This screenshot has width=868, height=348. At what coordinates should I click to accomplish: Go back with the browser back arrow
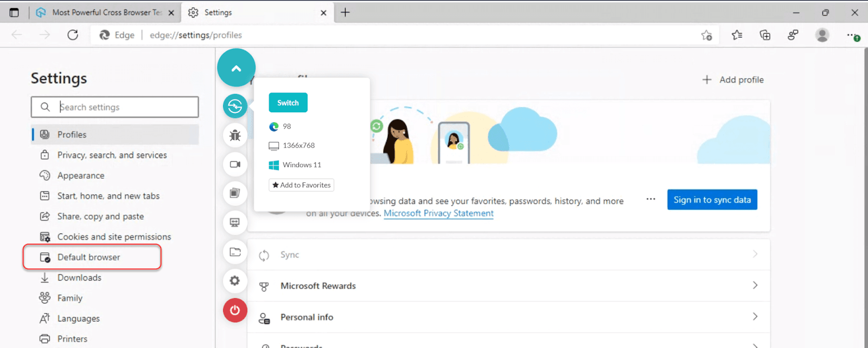[17, 35]
